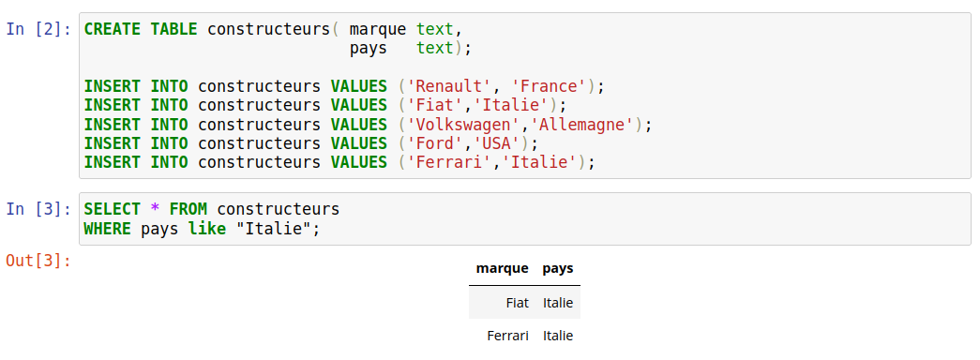Viewport: 980px width, 360px height.
Task: Click Italie in the Ferrari row
Action: point(557,336)
